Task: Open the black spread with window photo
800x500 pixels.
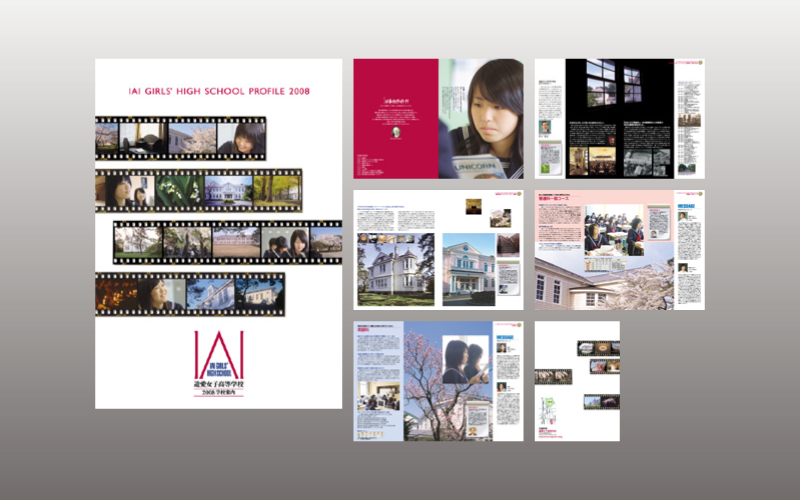Action: 619,118
